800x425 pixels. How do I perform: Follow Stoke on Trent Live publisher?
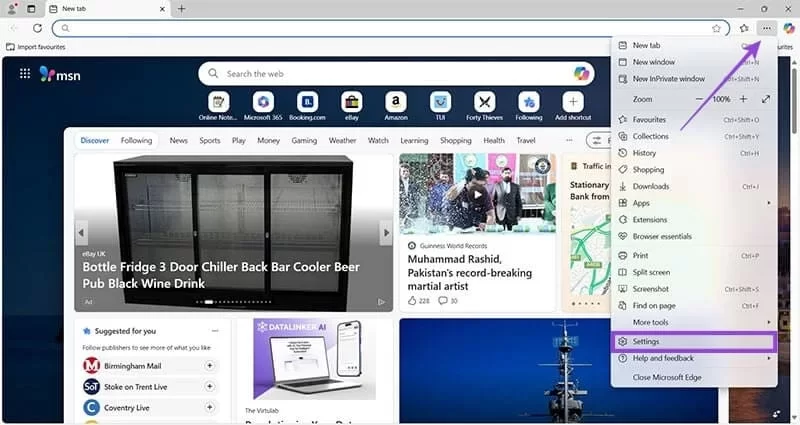coord(210,387)
